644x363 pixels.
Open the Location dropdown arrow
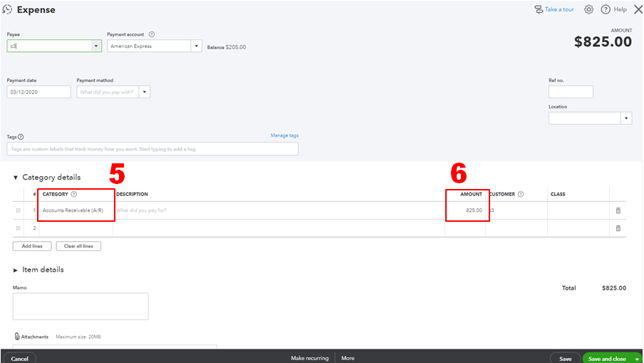click(x=626, y=118)
